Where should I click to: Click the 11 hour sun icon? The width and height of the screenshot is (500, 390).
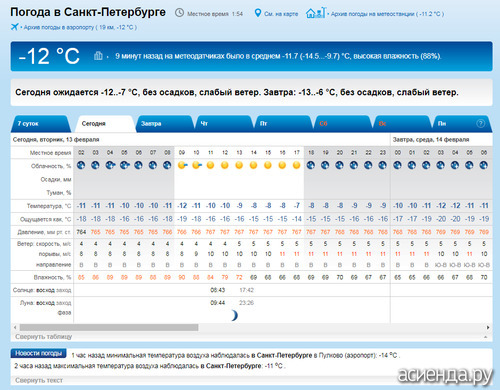210,165
